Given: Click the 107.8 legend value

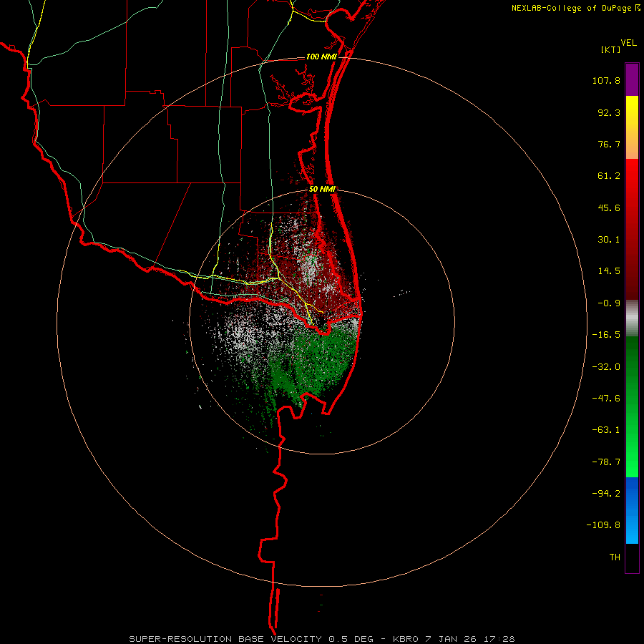Looking at the screenshot, I should click(606, 80).
